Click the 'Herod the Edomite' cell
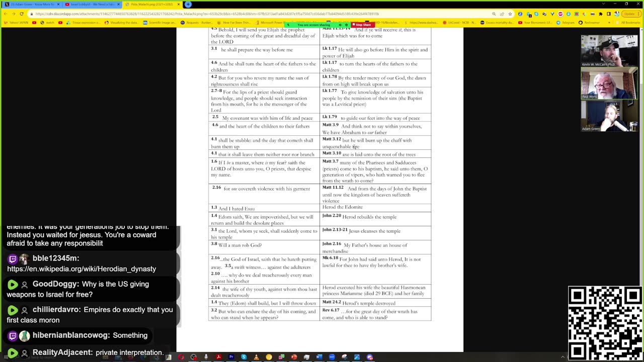 [375, 208]
